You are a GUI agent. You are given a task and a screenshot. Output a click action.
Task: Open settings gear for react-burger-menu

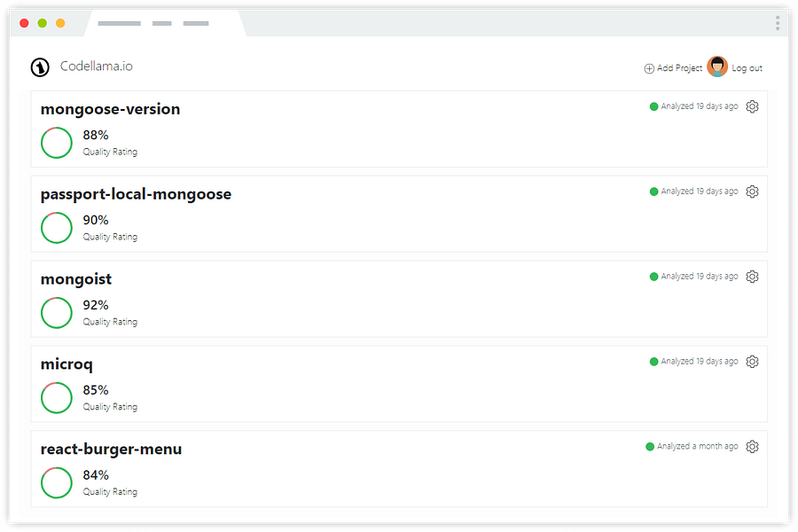click(x=752, y=447)
